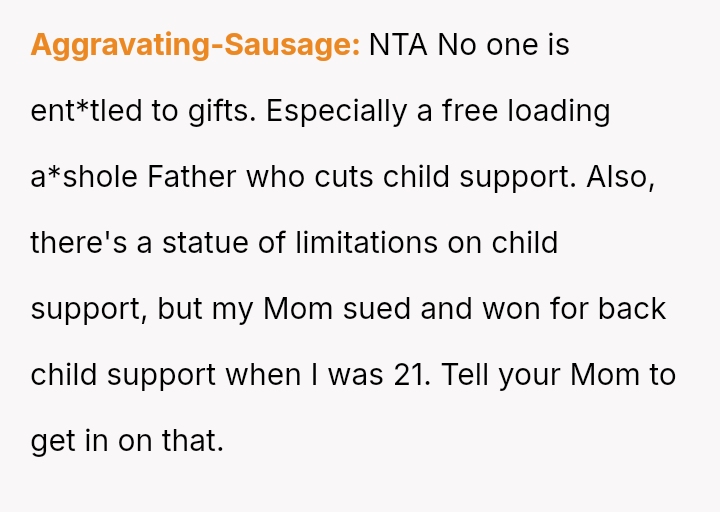Click the word "statue"
This screenshot has height=512, width=720.
tap(205, 243)
